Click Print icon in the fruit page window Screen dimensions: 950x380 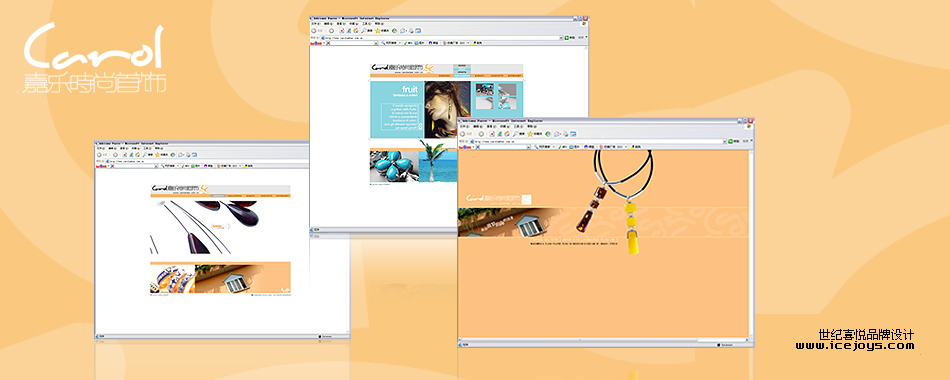point(411,31)
